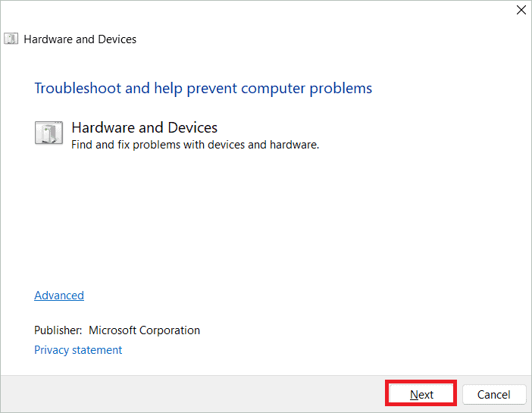
Task: Click the "Publisher:" label
Action: tap(58, 330)
